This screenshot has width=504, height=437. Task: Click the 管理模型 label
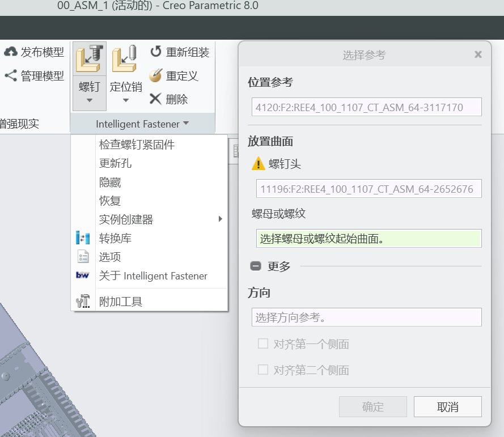click(43, 76)
